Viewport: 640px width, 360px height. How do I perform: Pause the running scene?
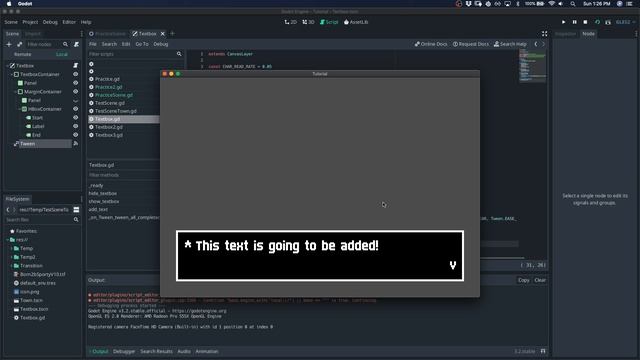574,22
